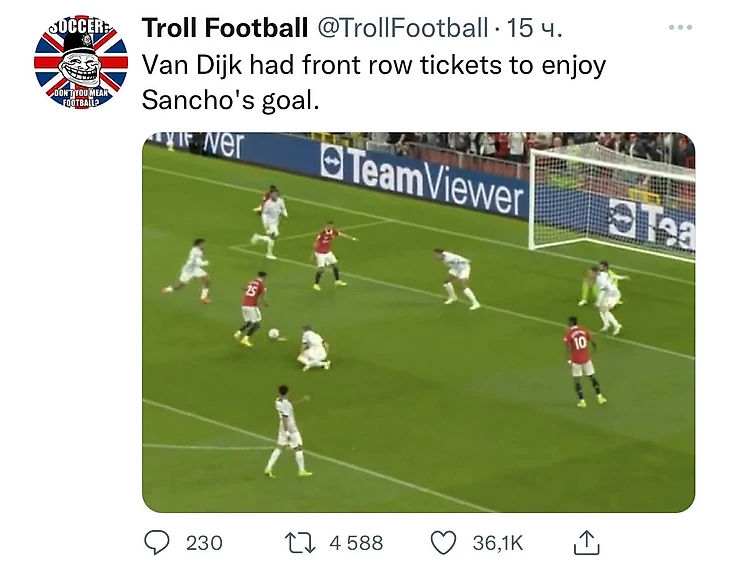The height and width of the screenshot is (576, 730).
Task: Open the three-dot more options menu
Action: click(x=680, y=27)
